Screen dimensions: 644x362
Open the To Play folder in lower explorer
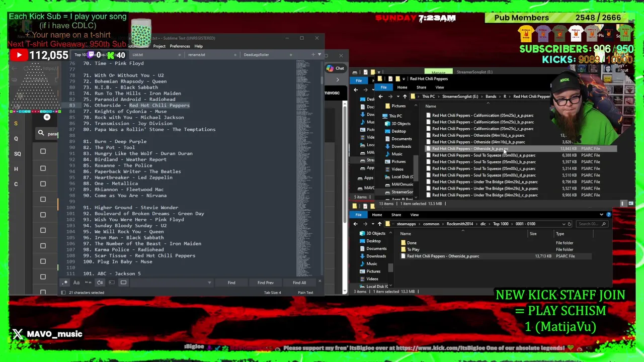coord(413,249)
